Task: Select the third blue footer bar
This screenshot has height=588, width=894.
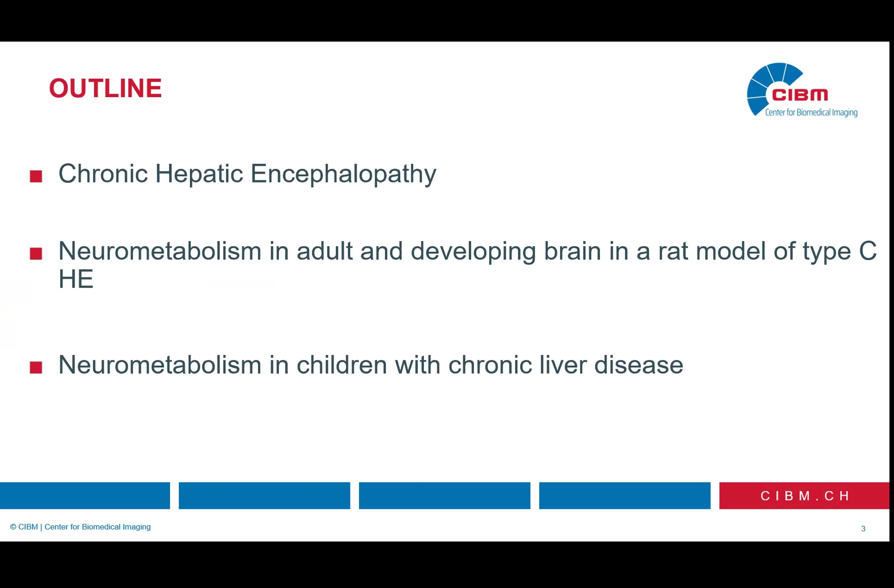Action: 444,495
